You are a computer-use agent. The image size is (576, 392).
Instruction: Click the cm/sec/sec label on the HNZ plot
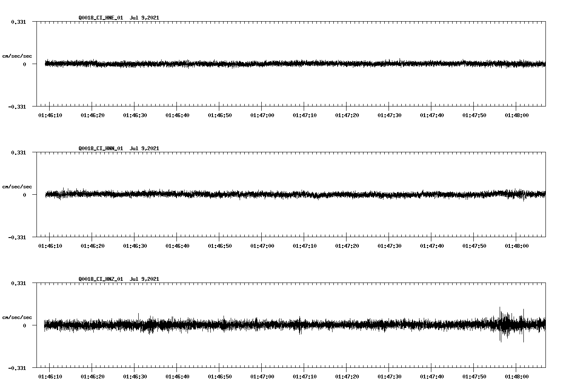click(17, 316)
